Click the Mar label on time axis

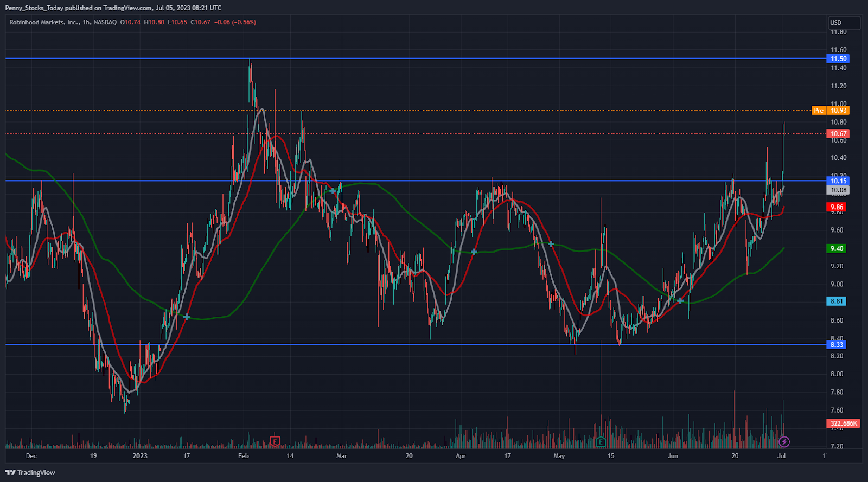click(342, 456)
